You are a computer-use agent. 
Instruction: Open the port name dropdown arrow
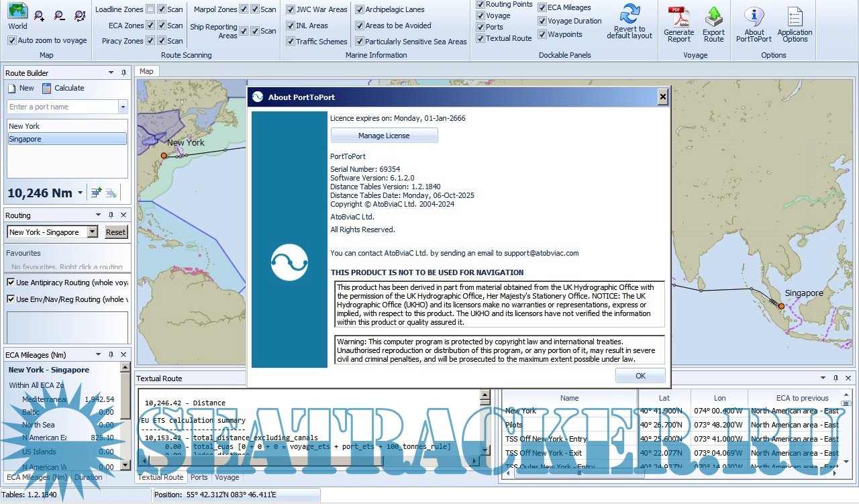123,107
